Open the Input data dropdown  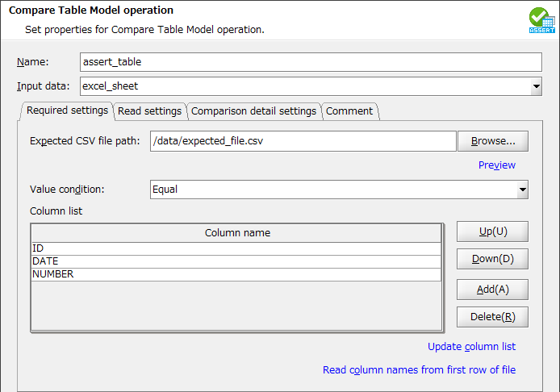(536, 86)
